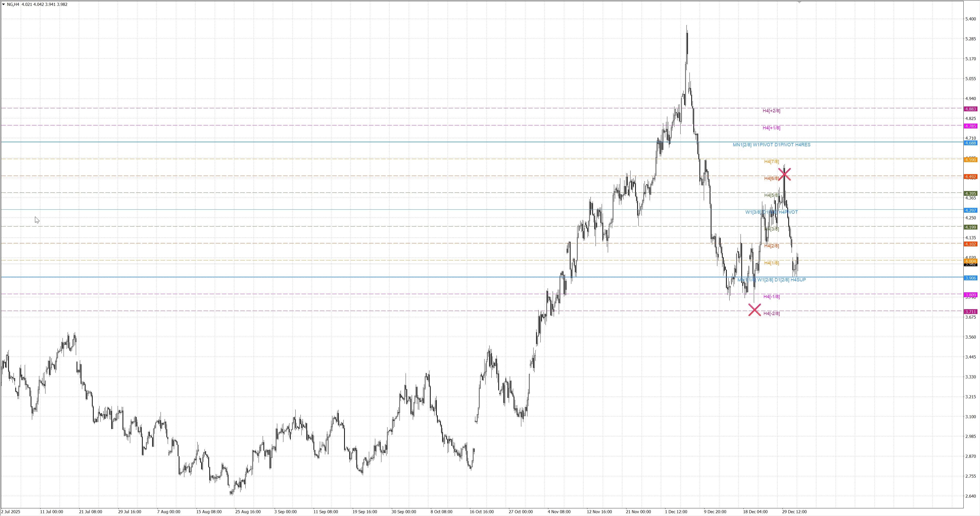Select the H4[7/8] level text
Viewport: 980px width, 516px height.
pos(771,162)
